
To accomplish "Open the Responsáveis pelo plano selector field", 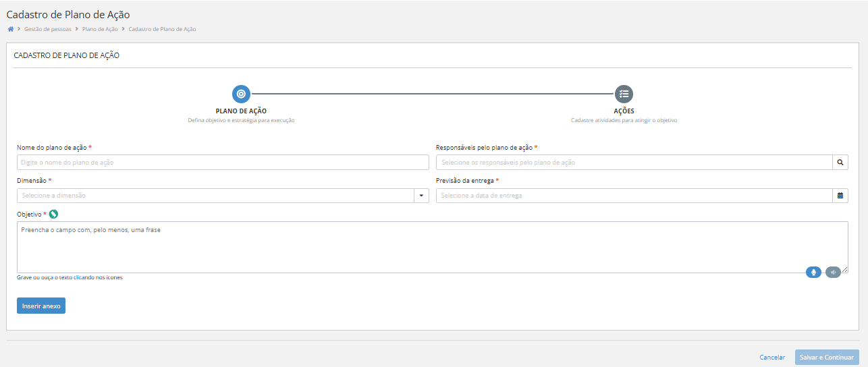I will tap(634, 162).
